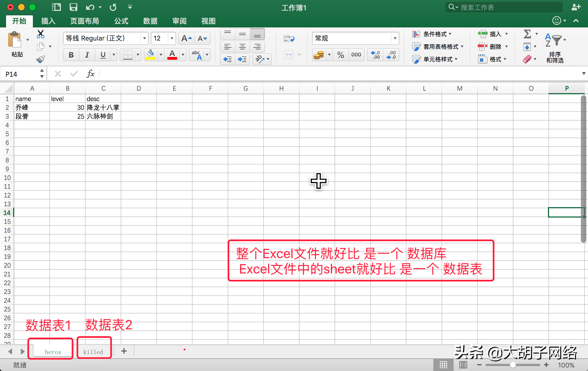
Task: Expand the formula bar chevron
Action: pos(584,73)
